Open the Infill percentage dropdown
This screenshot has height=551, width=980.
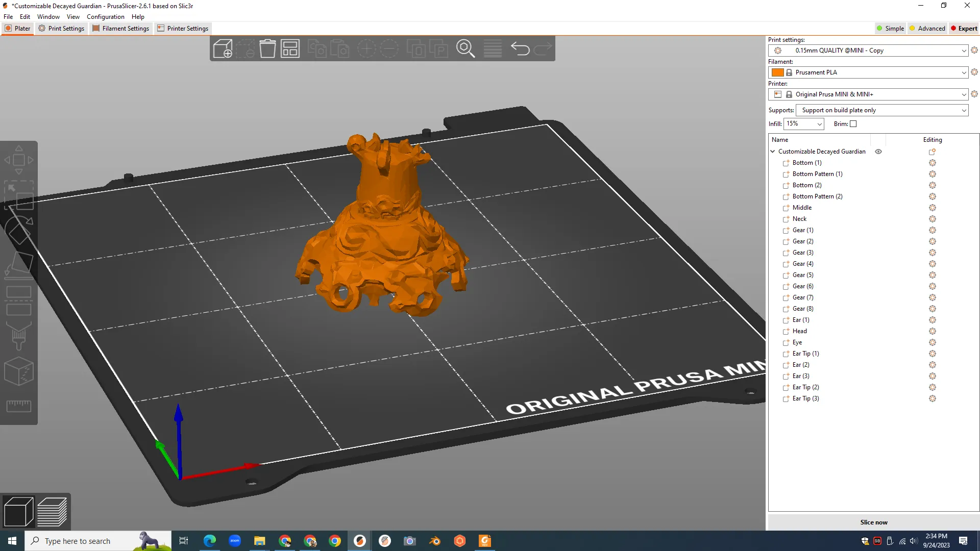804,124
